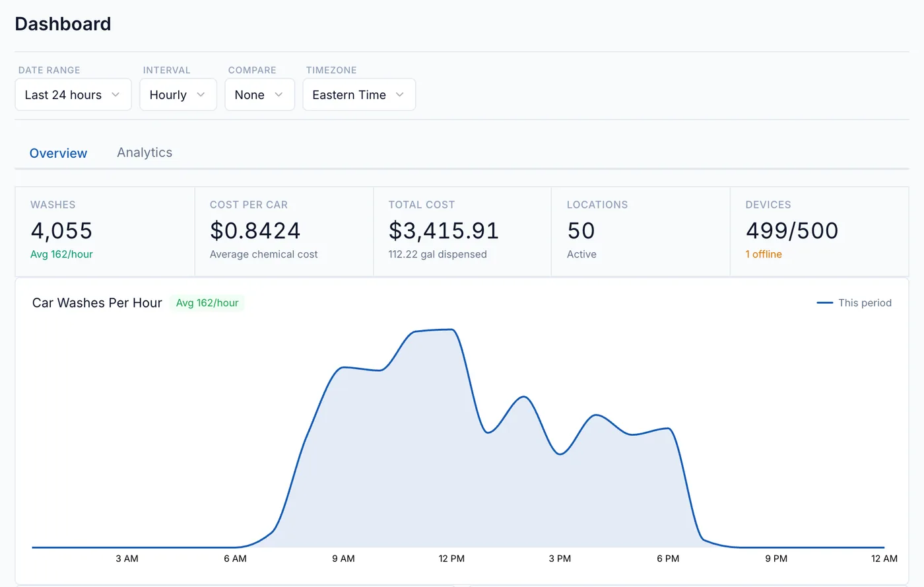Image resolution: width=924 pixels, height=587 pixels.
Task: Click the Active label under Locations
Action: click(581, 254)
